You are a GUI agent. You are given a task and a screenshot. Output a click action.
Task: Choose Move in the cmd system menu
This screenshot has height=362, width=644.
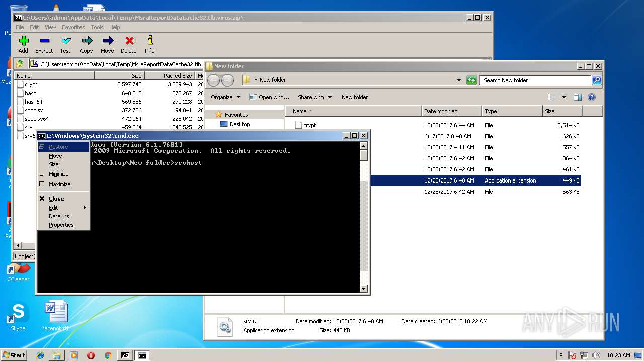tap(63, 156)
